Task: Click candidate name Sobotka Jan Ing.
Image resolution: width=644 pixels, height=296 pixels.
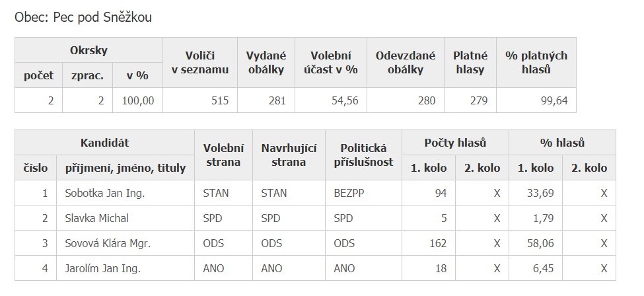Action: pos(105,194)
